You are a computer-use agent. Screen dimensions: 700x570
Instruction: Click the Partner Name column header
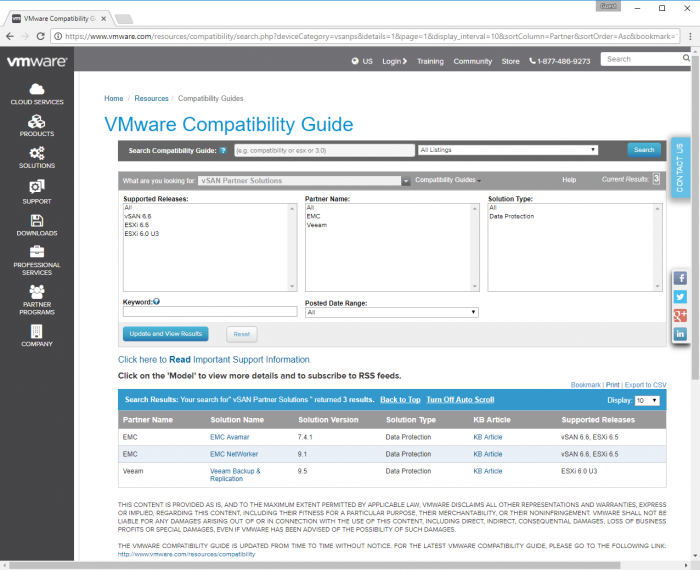tap(148, 420)
